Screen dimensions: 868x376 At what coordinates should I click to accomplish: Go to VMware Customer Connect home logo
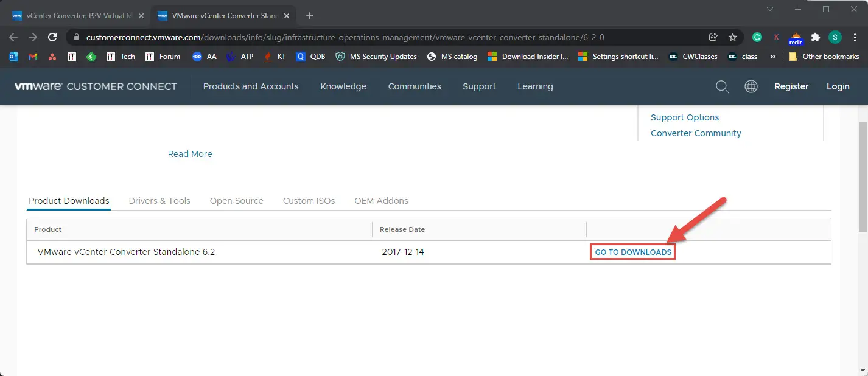[96, 86]
